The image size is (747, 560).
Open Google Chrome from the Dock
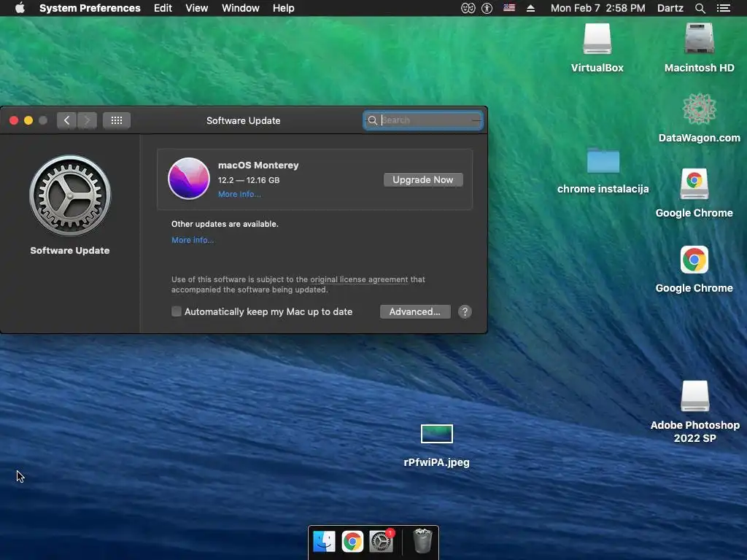(x=352, y=542)
